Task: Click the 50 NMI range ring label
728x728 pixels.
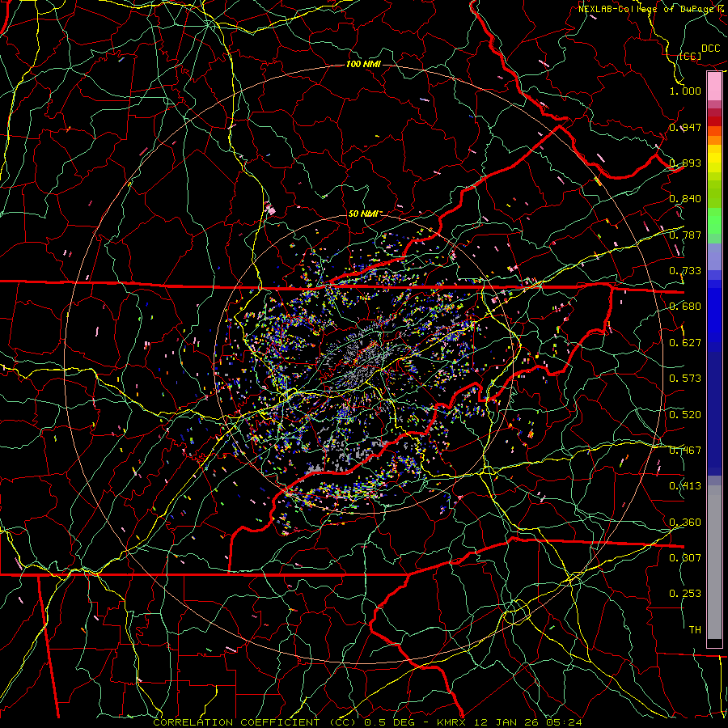Action: coord(363,214)
